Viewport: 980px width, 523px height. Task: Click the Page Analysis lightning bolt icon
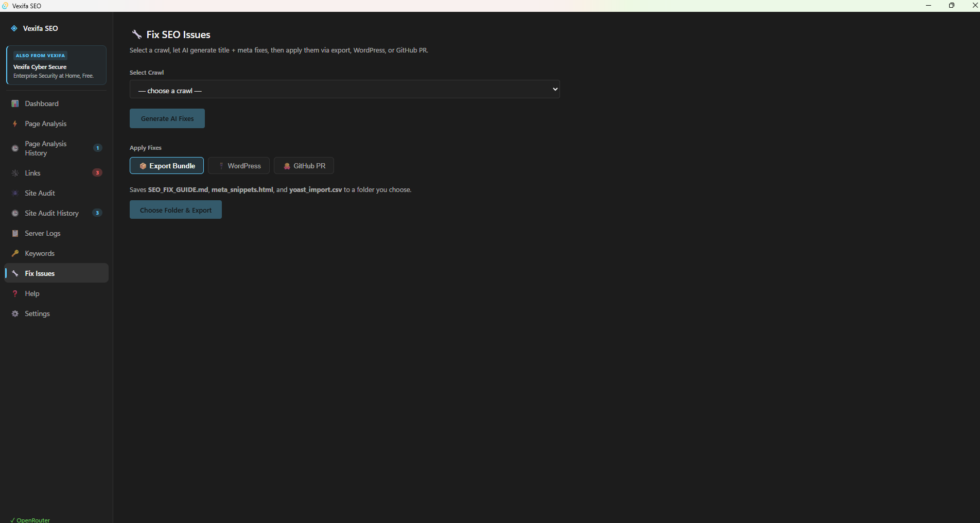[x=15, y=124]
